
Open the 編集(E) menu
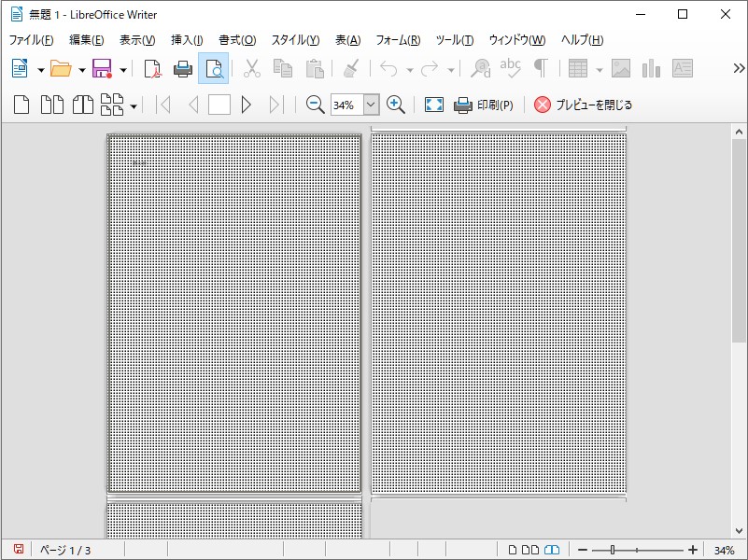86,40
